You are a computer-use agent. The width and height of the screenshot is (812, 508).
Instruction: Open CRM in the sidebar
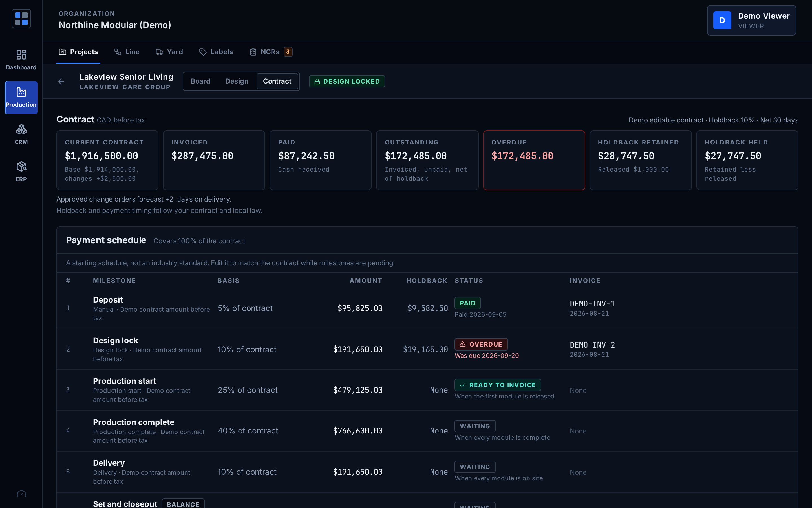click(21, 134)
